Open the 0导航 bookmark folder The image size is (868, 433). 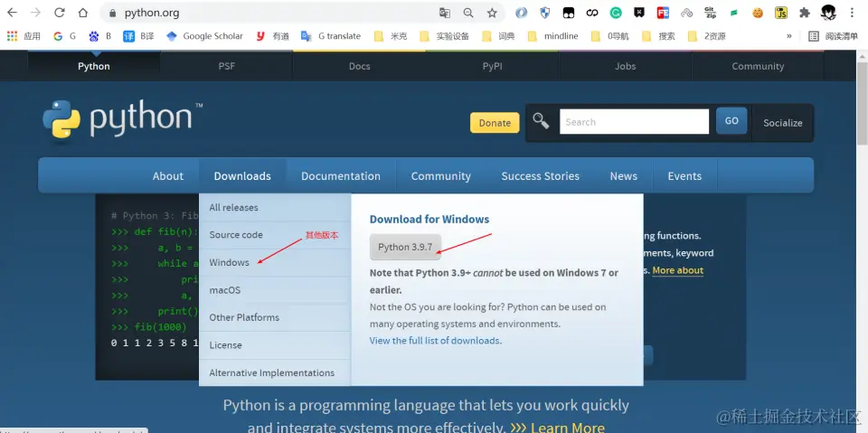tap(610, 36)
